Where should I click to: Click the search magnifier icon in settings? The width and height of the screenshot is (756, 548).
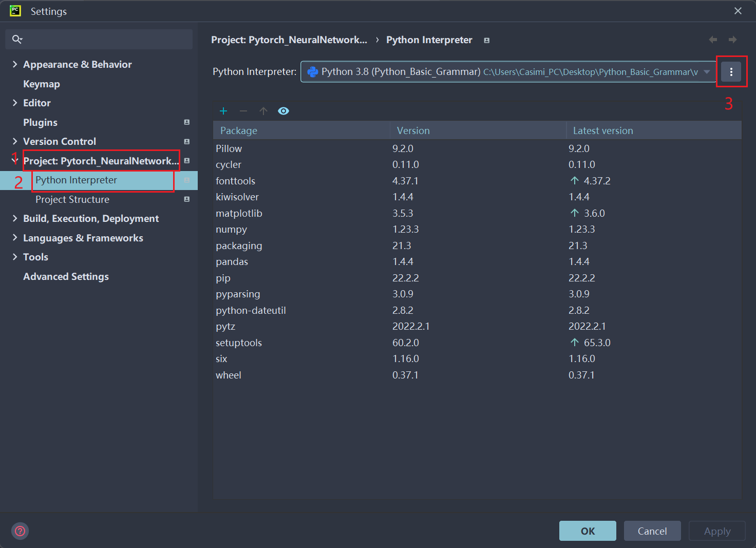[17, 39]
